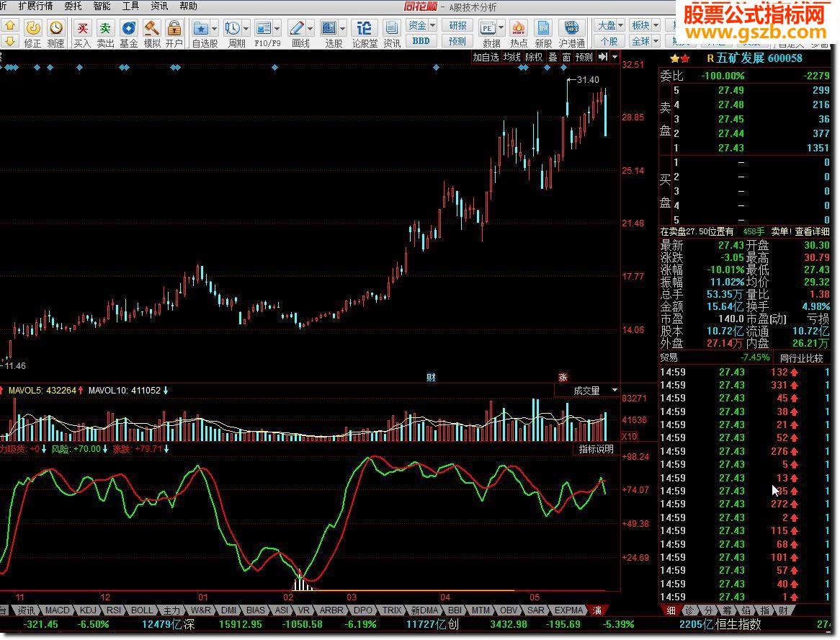The width and height of the screenshot is (840, 640).
Task: Click the 个股 button
Action: click(609, 41)
